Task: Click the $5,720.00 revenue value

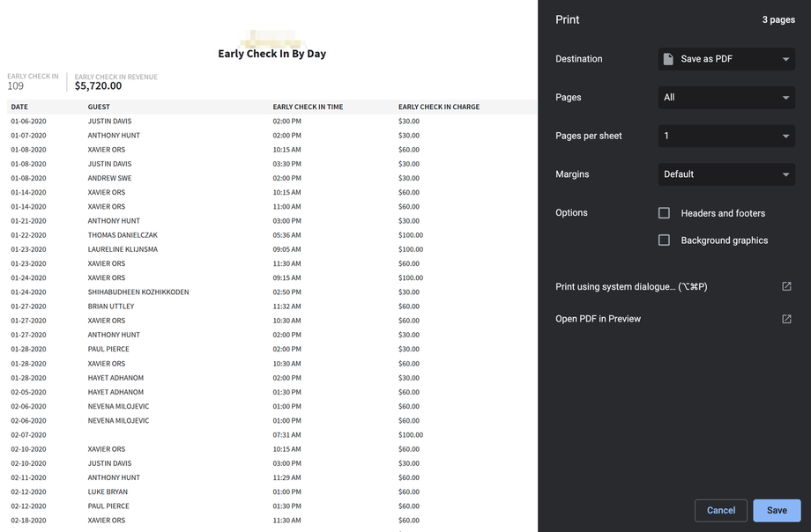Action: [x=98, y=85]
